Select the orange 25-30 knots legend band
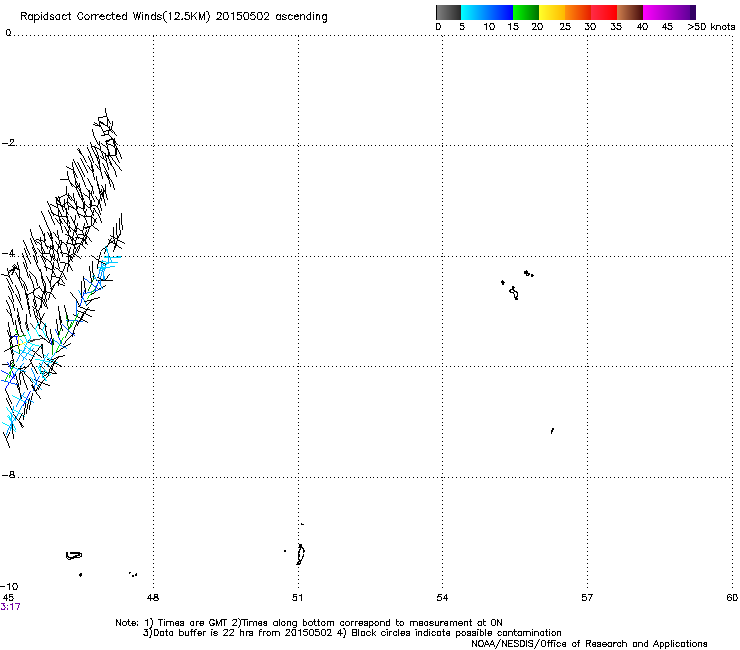Screen dimensions: 740x650 [x=578, y=12]
